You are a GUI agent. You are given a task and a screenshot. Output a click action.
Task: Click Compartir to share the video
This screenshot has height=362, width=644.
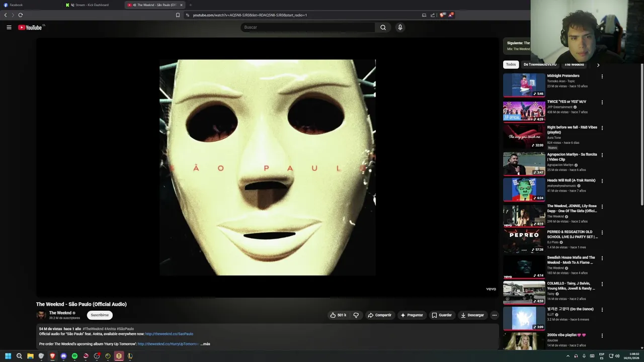379,315
